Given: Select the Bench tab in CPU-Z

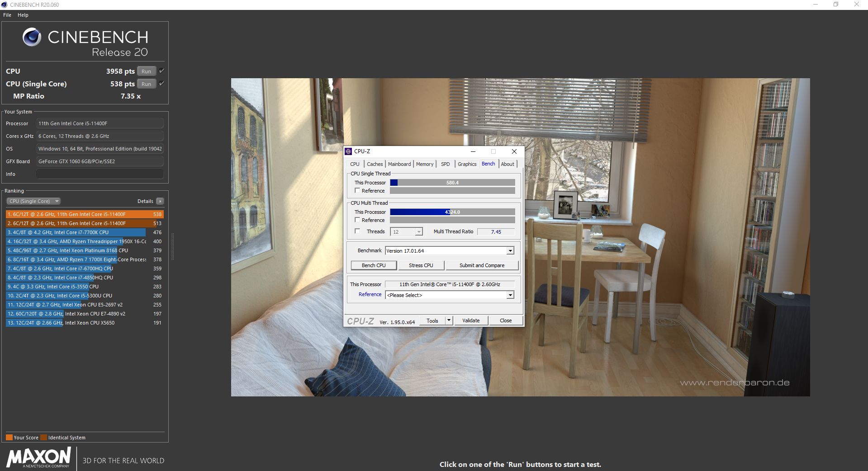Looking at the screenshot, I should (x=489, y=164).
